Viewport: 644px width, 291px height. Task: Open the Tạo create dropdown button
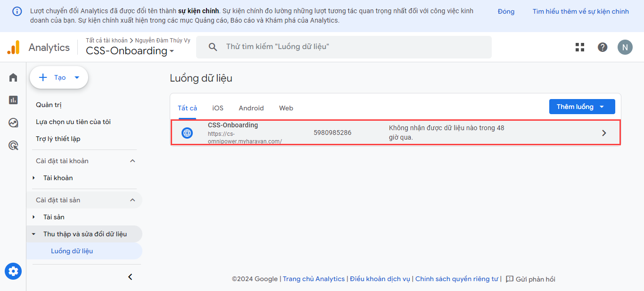click(x=59, y=77)
